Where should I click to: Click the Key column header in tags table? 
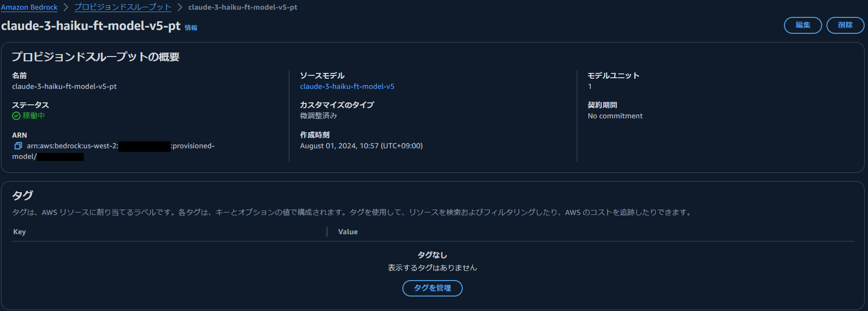[x=19, y=232]
